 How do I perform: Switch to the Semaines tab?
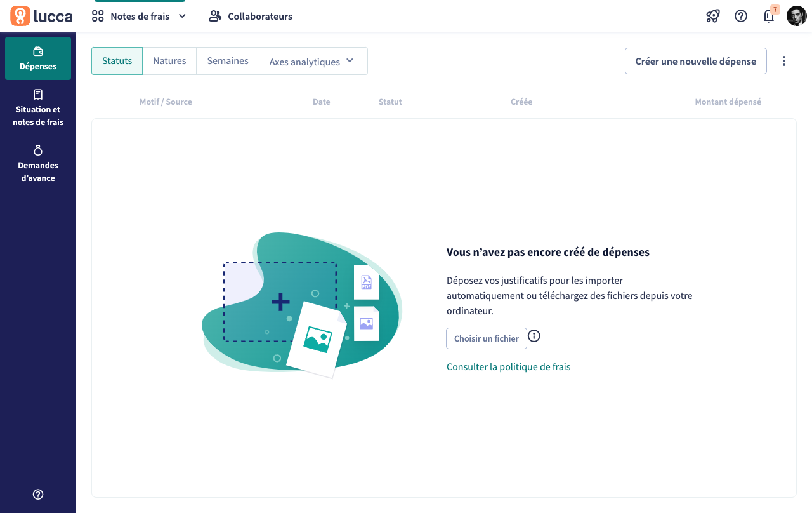click(228, 61)
